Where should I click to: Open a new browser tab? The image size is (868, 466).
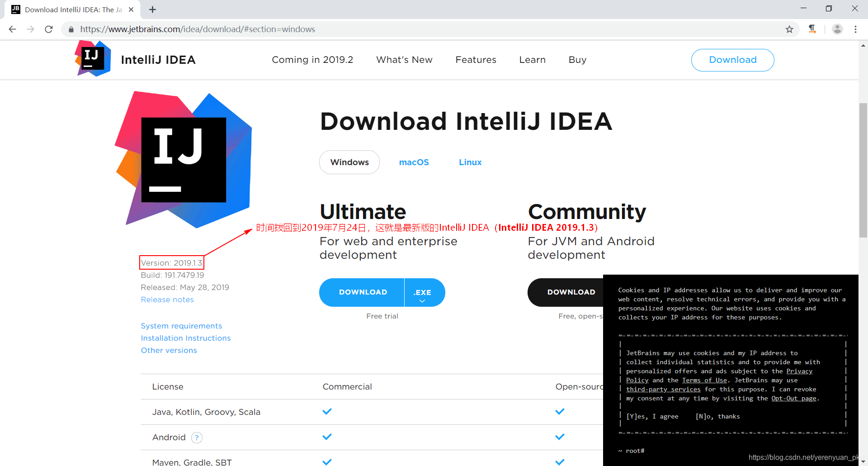[x=153, y=10]
